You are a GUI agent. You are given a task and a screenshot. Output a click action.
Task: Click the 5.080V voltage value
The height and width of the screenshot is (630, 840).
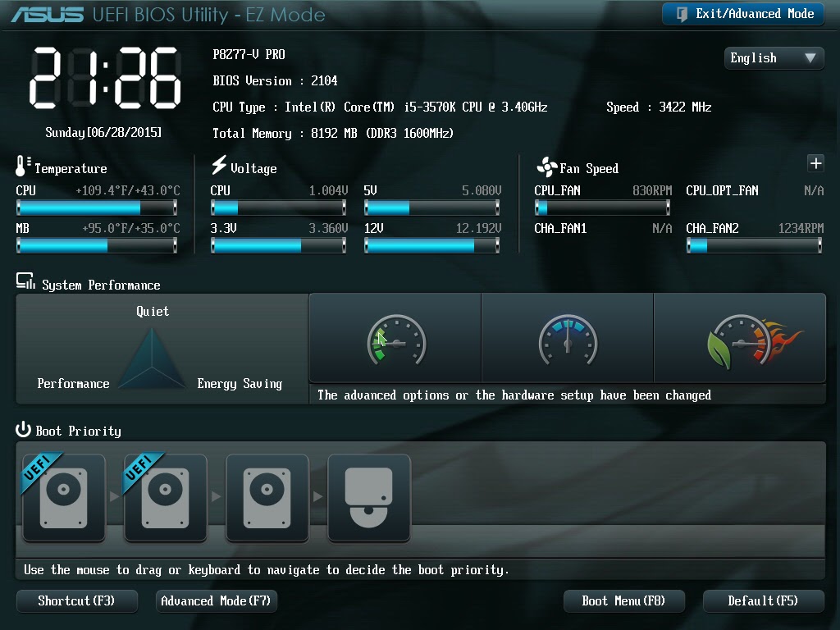[x=482, y=190]
